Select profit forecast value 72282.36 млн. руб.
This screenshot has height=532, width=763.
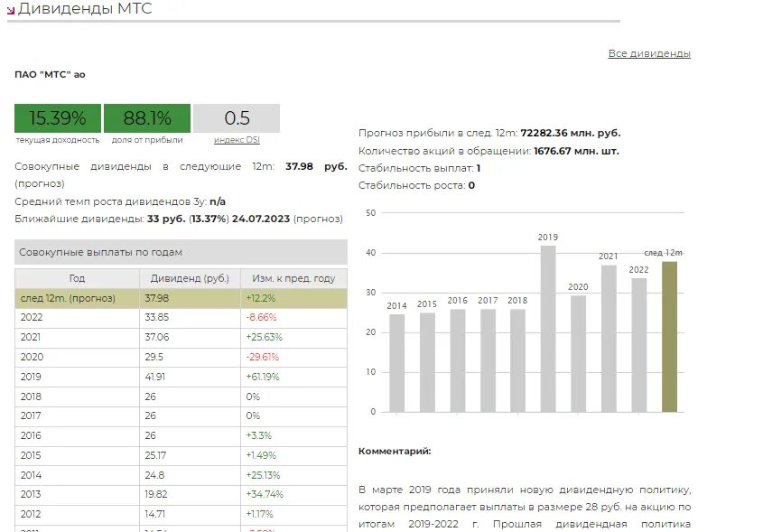(571, 133)
